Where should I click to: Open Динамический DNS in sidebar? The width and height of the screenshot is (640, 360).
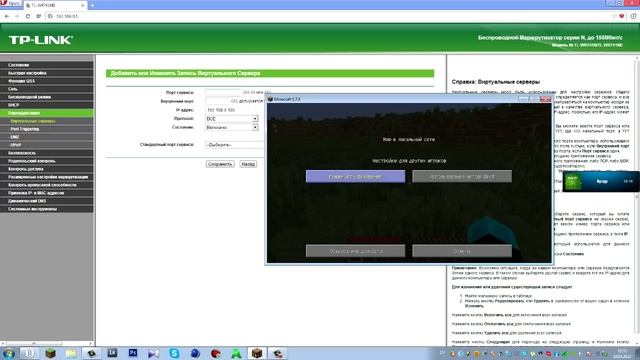pyautogui.click(x=47, y=201)
